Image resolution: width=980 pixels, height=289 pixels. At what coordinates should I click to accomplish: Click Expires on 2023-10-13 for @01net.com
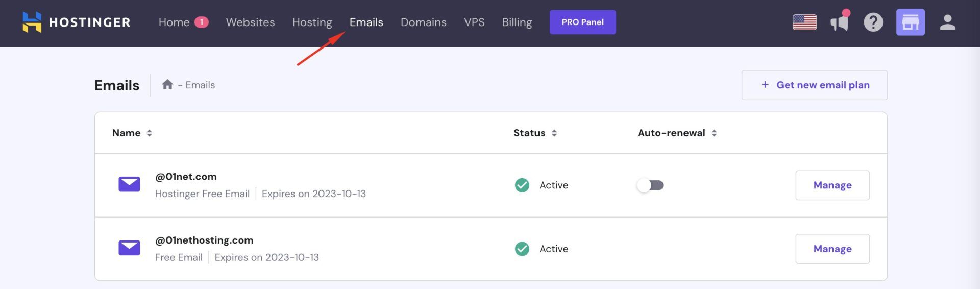[314, 194]
